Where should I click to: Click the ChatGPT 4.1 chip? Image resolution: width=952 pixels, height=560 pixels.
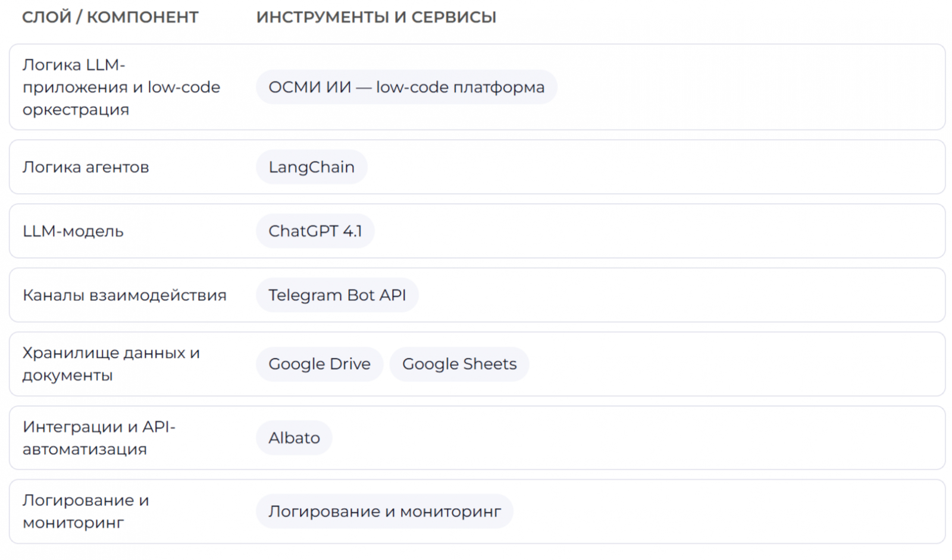pyautogui.click(x=315, y=231)
